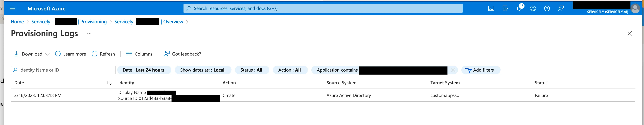This screenshot has width=644, height=125.
Task: Toggle the Date sort arrows icon
Action: point(109,83)
